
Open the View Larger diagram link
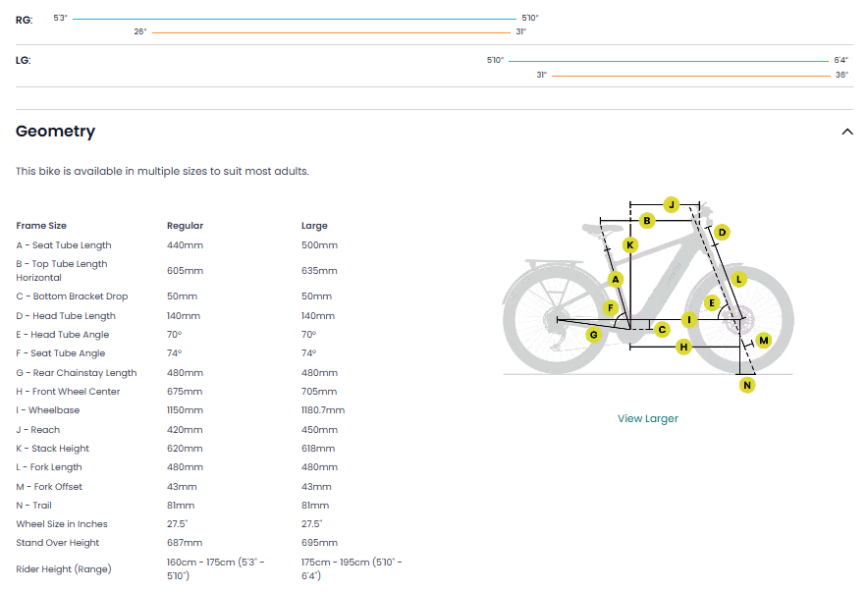pyautogui.click(x=648, y=419)
